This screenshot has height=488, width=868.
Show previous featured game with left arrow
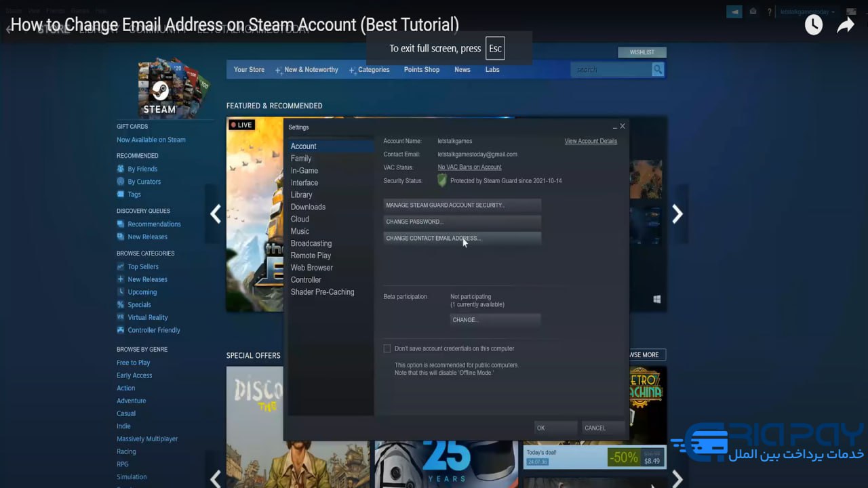(216, 214)
